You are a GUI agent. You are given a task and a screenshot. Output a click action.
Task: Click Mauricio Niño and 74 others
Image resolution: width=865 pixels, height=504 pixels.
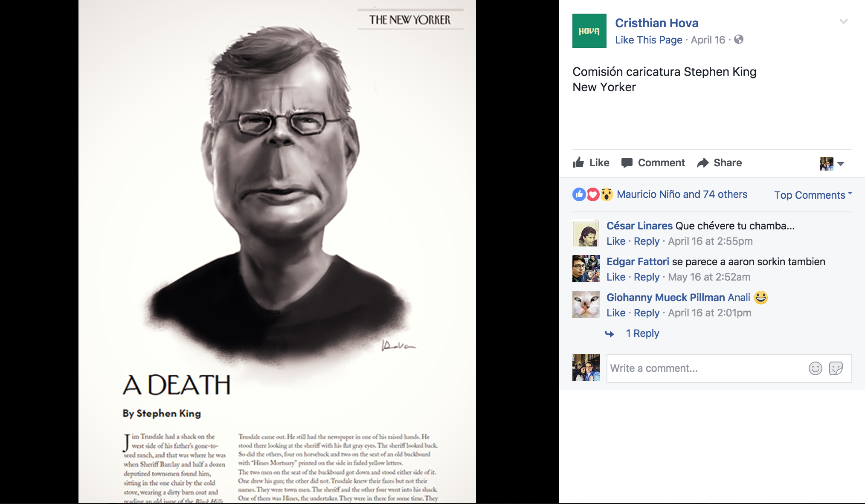[x=682, y=194]
